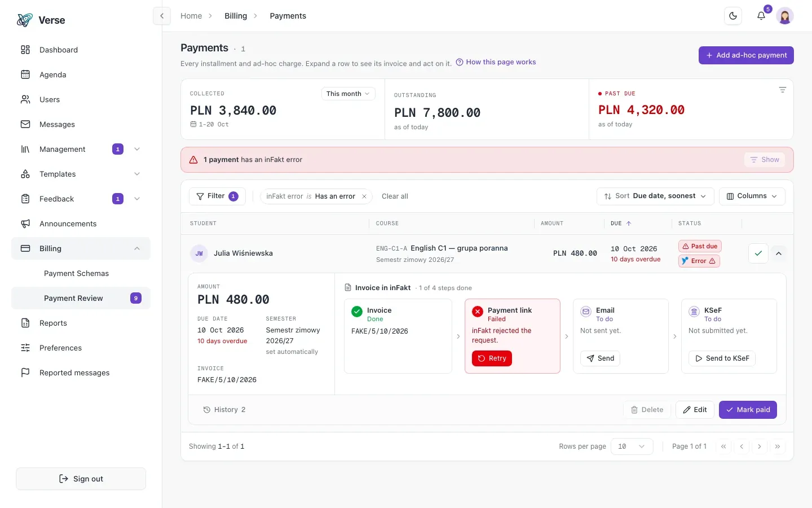Open Announcements in the sidebar
The width and height of the screenshot is (812, 508).
[81, 224]
